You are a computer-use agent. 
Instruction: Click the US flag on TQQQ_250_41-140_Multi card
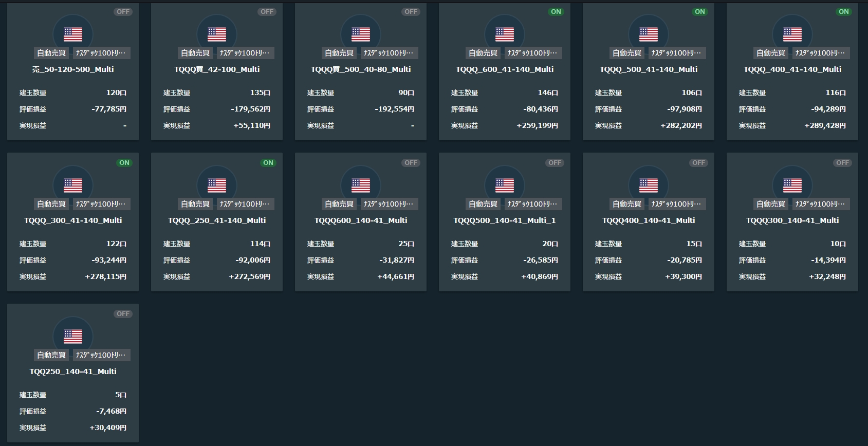point(217,185)
